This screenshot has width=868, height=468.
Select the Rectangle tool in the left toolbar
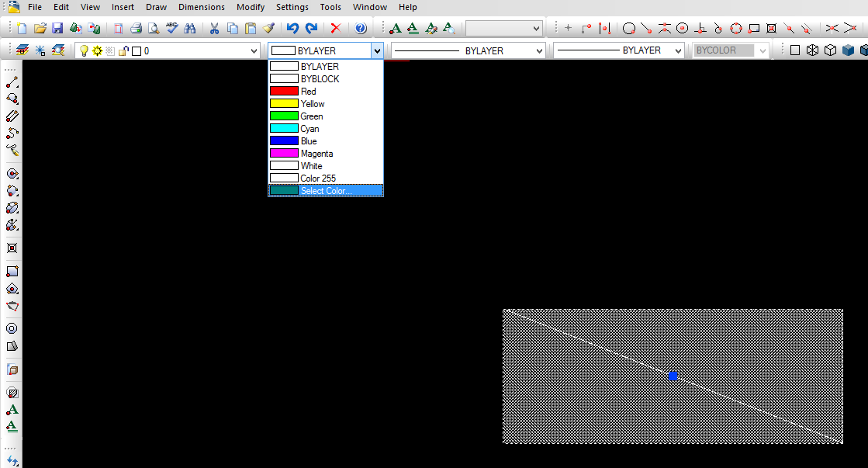tap(12, 272)
